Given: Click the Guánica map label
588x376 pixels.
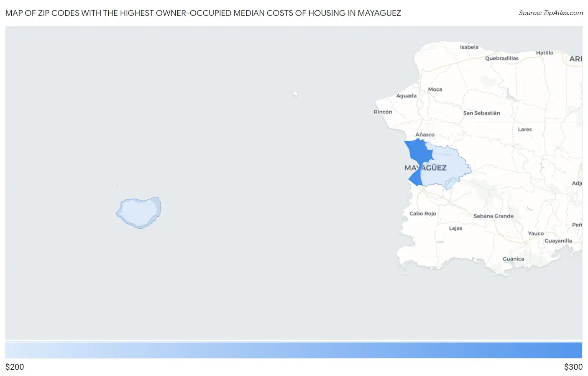Looking at the screenshot, I should point(514,259).
